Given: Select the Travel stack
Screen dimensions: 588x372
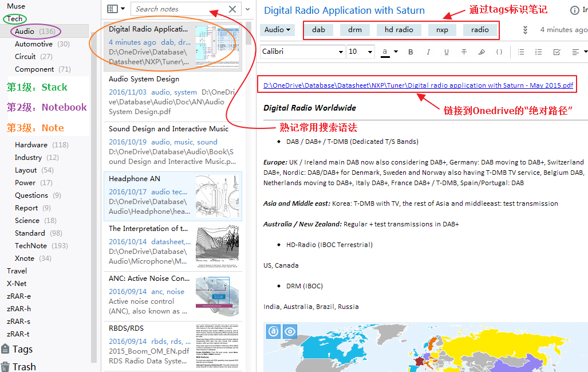Looking at the screenshot, I should pyautogui.click(x=17, y=271).
